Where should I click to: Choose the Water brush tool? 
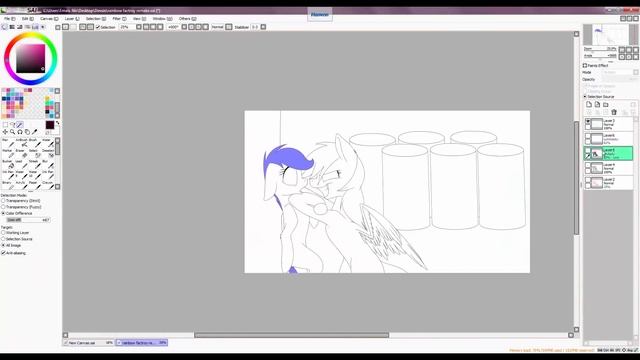(x=47, y=143)
